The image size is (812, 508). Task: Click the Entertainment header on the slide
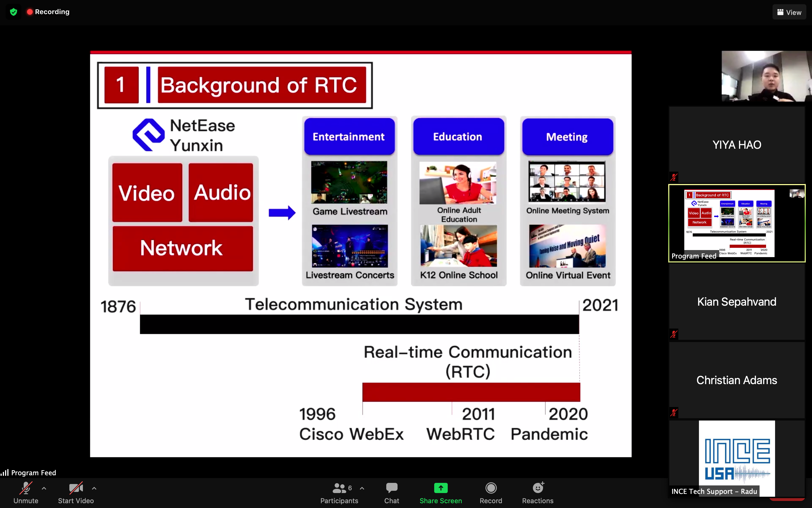coord(349,137)
